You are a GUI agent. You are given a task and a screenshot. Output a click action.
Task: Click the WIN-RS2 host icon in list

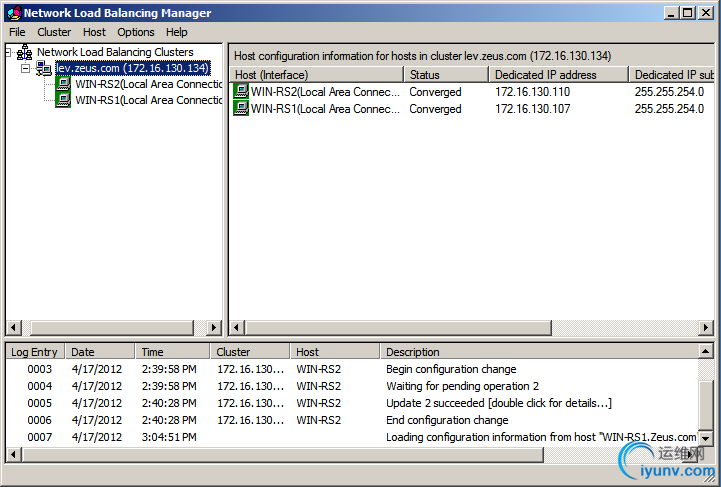click(241, 91)
